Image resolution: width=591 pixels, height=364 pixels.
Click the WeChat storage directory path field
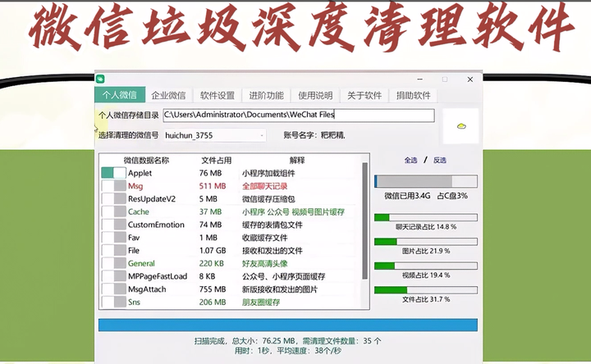pyautogui.click(x=299, y=116)
